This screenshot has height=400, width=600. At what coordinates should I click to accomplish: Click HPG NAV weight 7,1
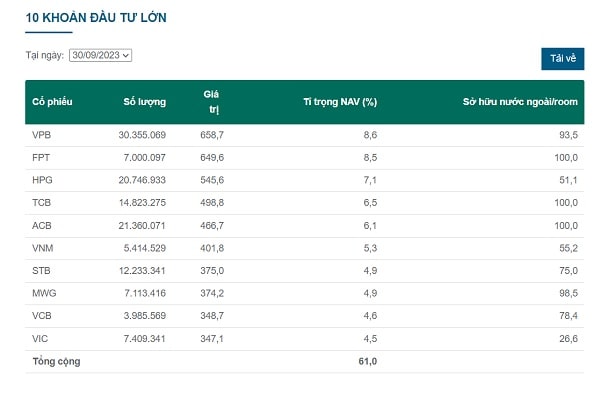(x=370, y=180)
